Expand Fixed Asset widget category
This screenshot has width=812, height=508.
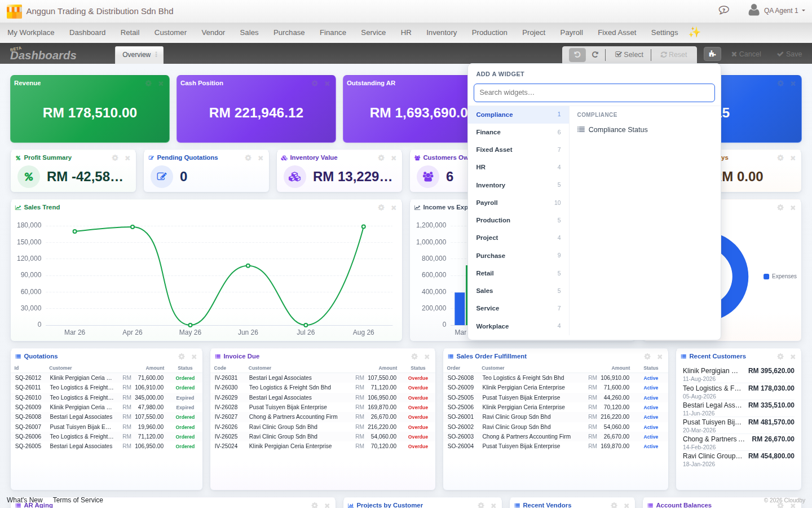click(518, 150)
